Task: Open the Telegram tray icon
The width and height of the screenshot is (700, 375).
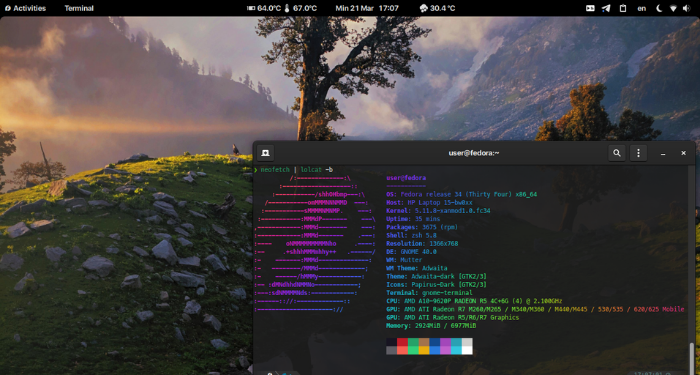Action: click(606, 8)
